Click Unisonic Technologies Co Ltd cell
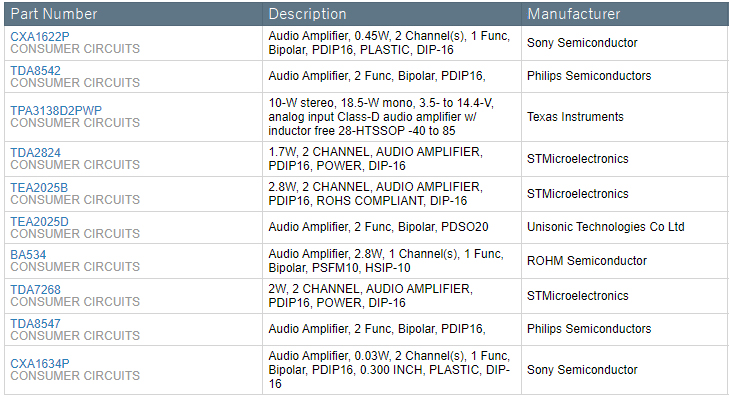 [x=605, y=227]
